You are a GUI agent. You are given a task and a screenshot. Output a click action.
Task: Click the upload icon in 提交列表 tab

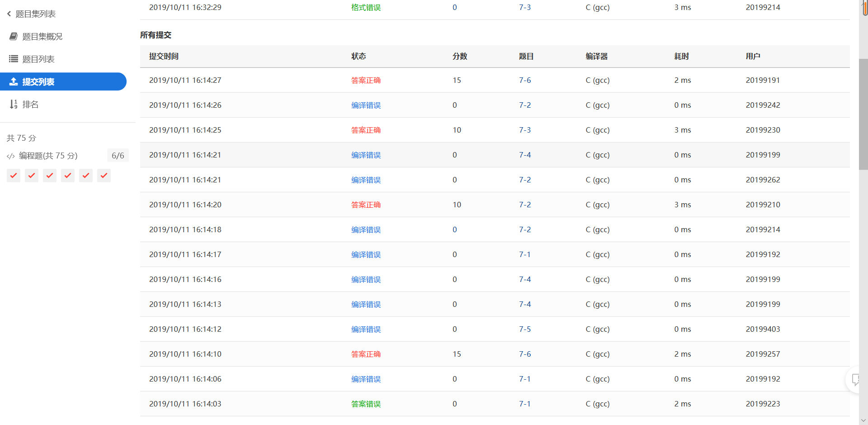[x=14, y=81]
